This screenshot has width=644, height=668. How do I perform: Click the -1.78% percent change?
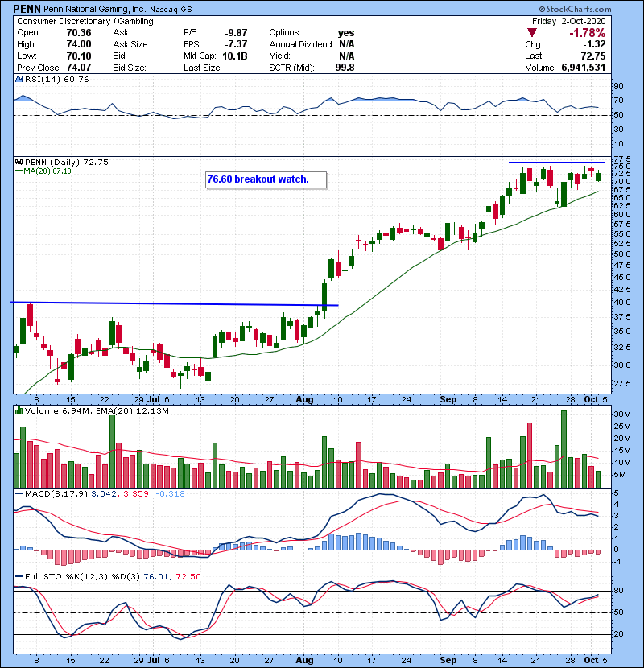point(588,33)
